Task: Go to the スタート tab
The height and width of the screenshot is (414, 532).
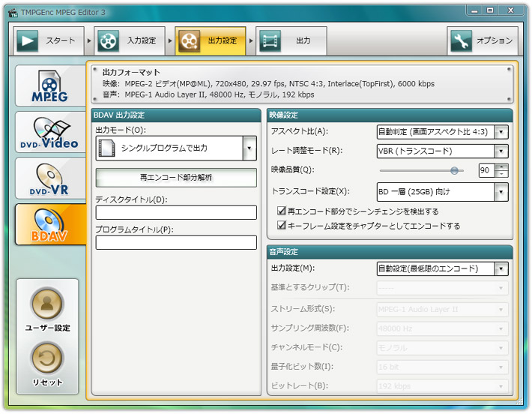Action: coord(49,40)
